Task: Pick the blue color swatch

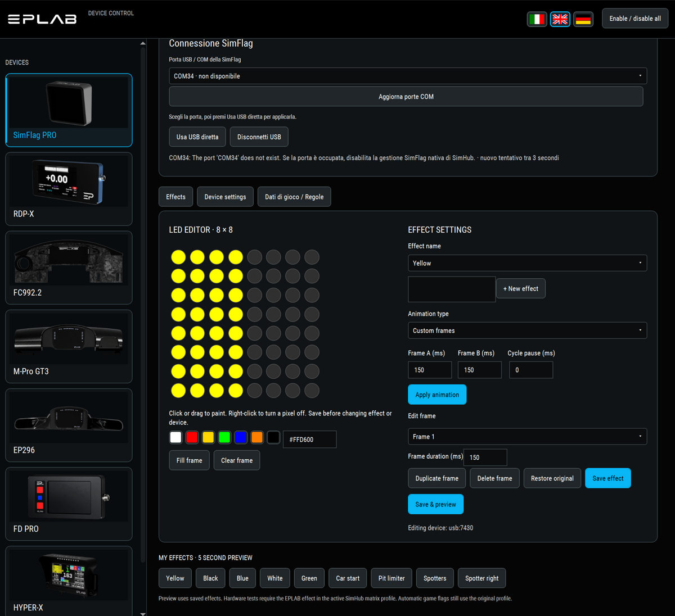Action: click(x=241, y=437)
